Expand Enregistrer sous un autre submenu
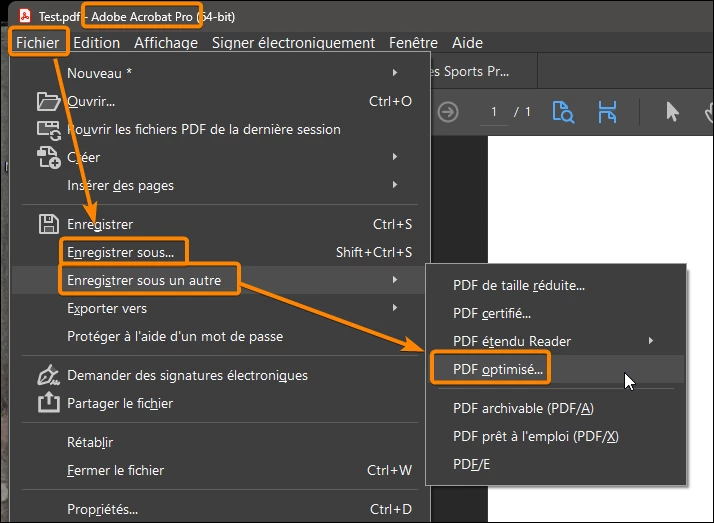 click(220, 280)
